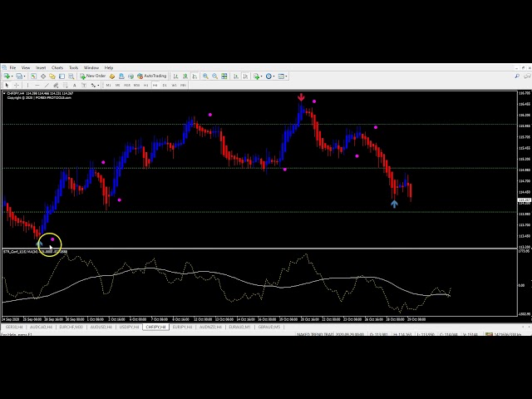Select the text label 'A' tool
This screenshot has width=532, height=399.
(74, 85)
